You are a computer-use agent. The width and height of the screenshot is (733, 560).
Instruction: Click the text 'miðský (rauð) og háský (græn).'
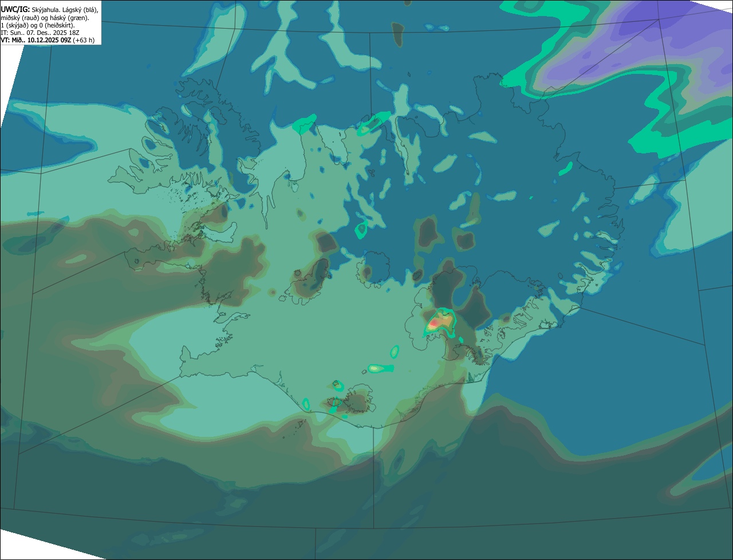tap(44, 18)
